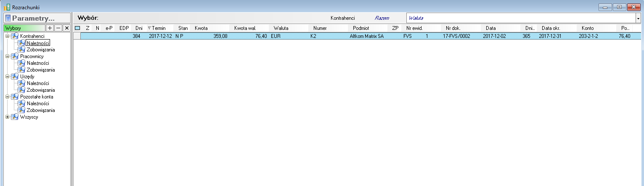The height and width of the screenshot is (186, 644).
Task: Select the Wszyscy folder icon
Action: tap(15, 117)
